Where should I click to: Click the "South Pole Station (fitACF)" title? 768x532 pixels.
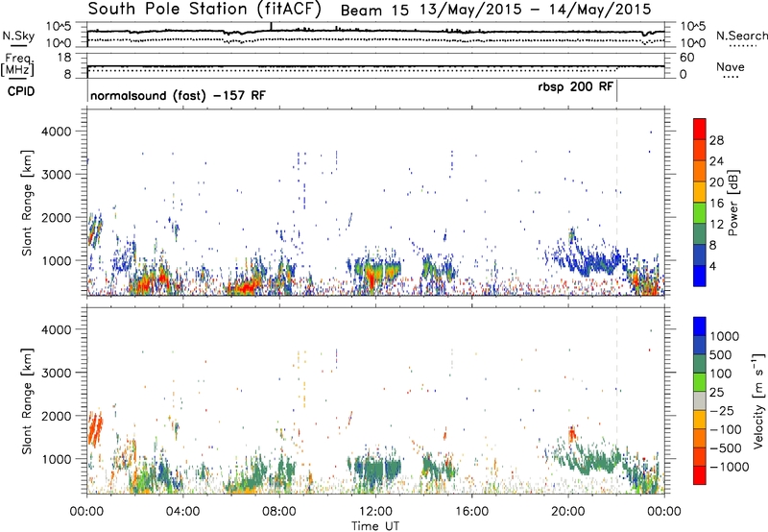coord(204,10)
